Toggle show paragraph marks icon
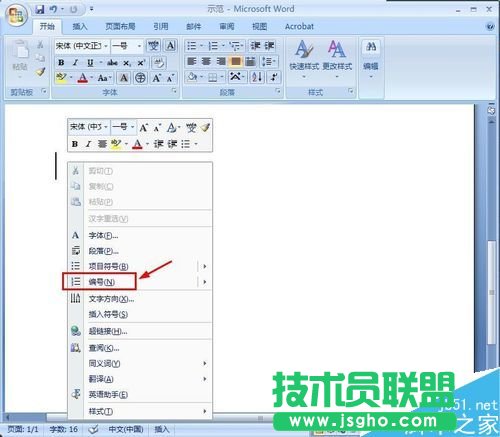This screenshot has height=437, width=500. point(274,77)
